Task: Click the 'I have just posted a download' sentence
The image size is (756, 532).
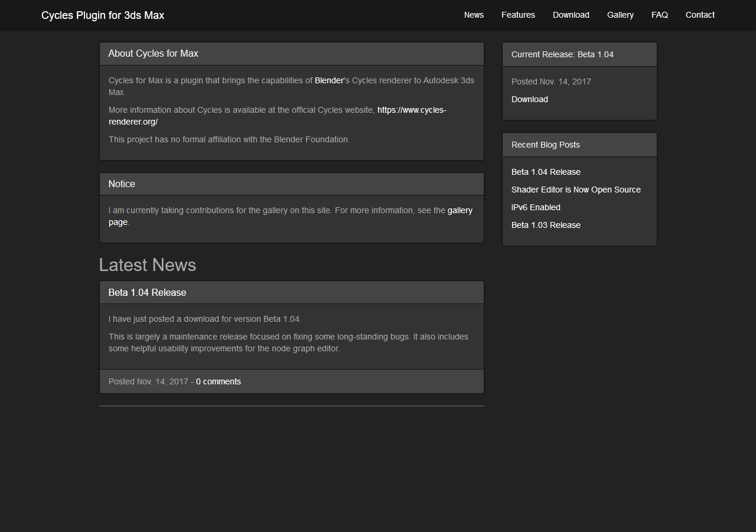Action: click(205, 319)
